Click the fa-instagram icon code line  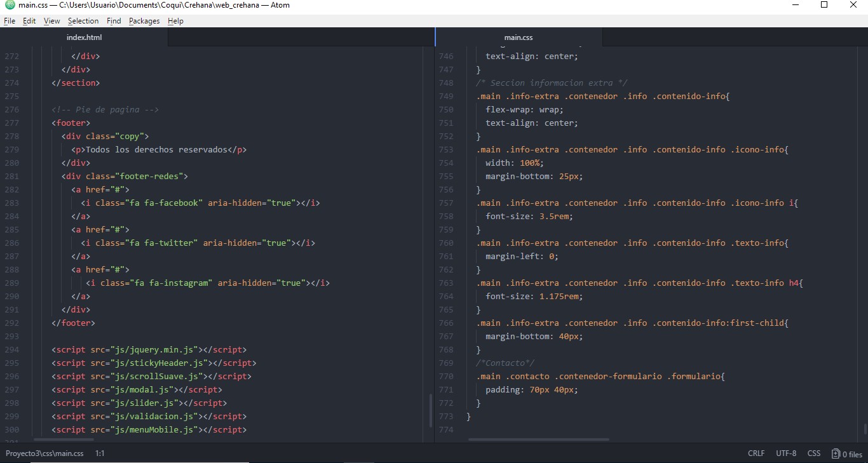[208, 283]
